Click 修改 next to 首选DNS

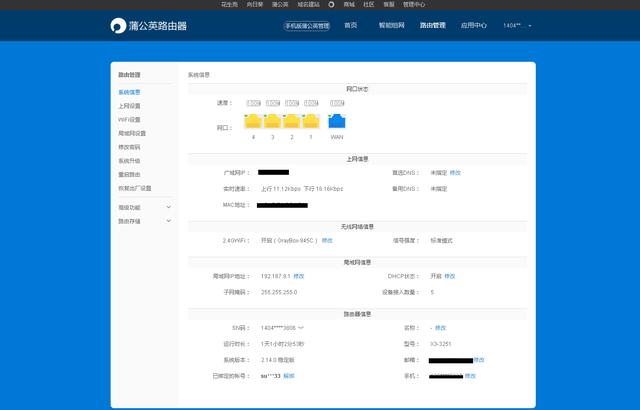pyautogui.click(x=455, y=173)
